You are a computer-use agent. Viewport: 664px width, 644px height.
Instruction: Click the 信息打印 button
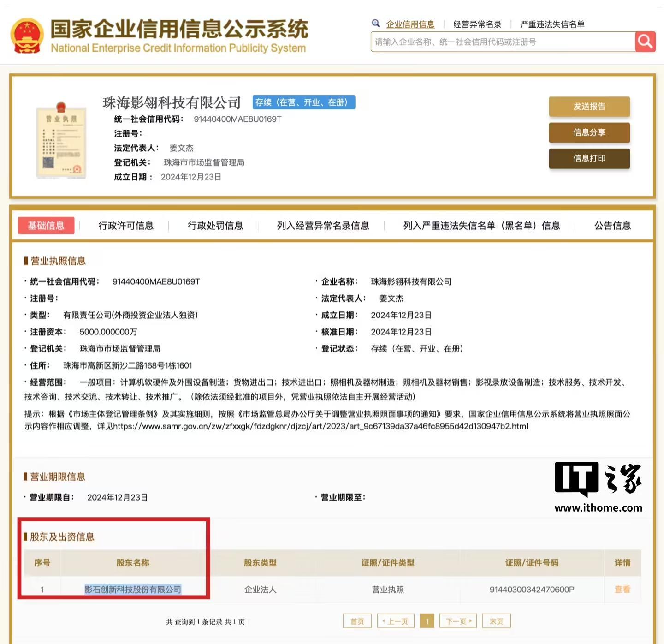589,158
